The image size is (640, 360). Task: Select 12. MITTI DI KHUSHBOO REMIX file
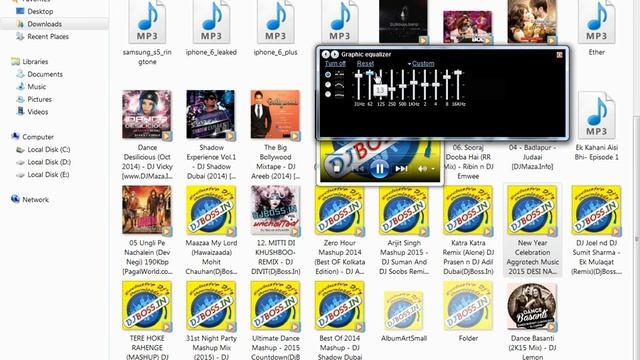(x=276, y=231)
